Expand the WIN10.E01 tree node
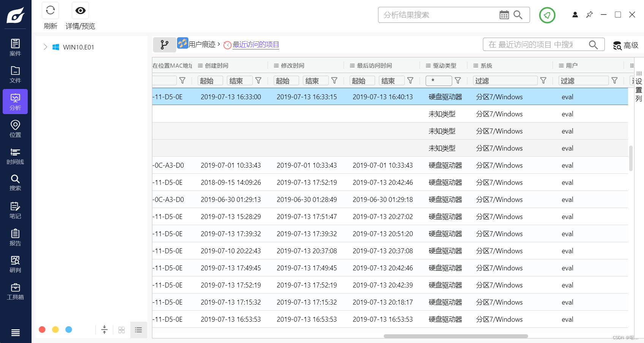The height and width of the screenshot is (343, 644). click(x=45, y=47)
